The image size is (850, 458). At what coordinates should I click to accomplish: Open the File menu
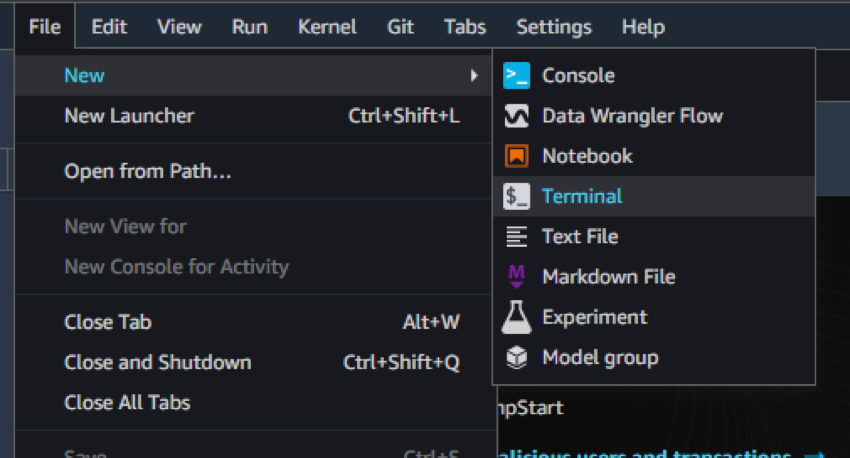(45, 27)
